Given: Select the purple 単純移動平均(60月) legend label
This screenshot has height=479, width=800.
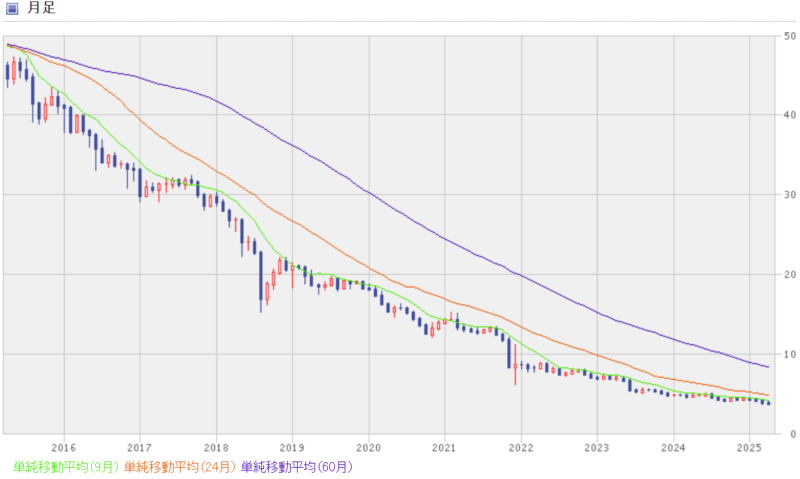Looking at the screenshot, I should 297,466.
